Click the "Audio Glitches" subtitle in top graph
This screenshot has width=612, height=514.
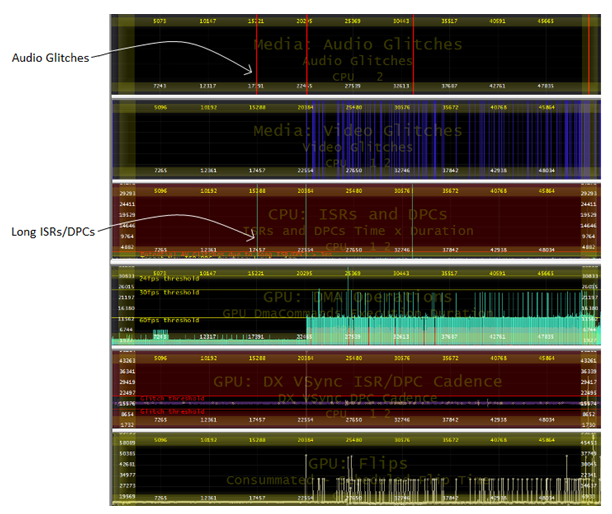coord(357,60)
